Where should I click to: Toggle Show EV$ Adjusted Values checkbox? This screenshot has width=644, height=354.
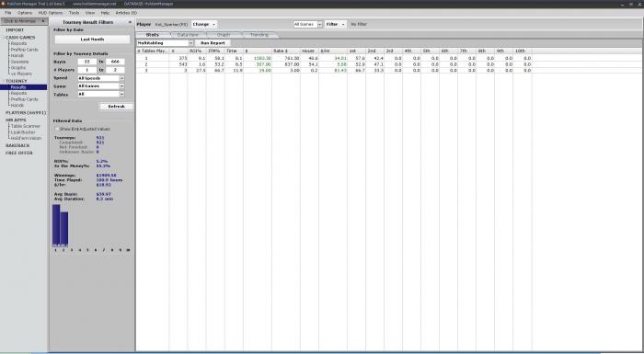pos(57,129)
